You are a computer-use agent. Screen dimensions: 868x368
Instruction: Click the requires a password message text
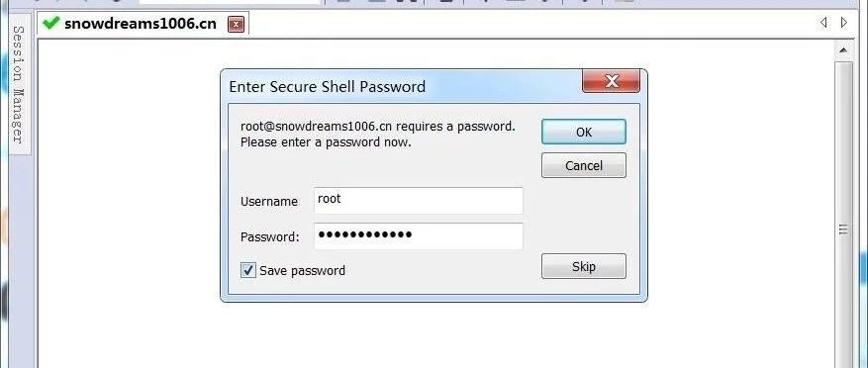point(378,134)
